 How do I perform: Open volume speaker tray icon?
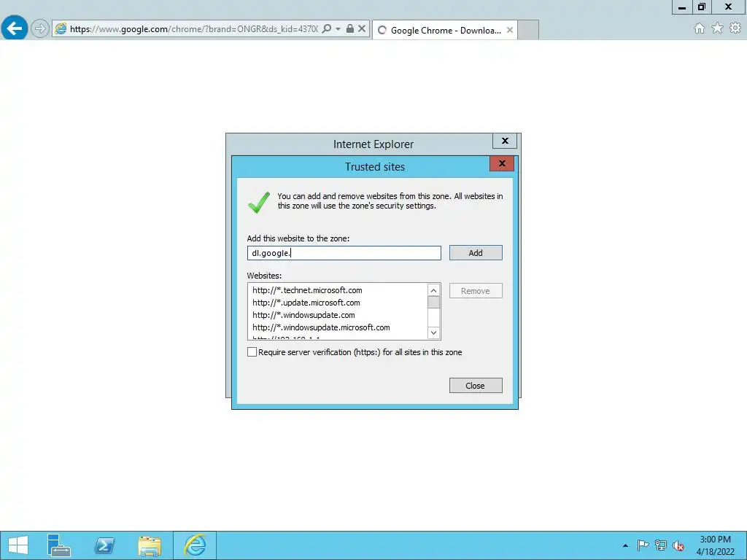coord(678,545)
